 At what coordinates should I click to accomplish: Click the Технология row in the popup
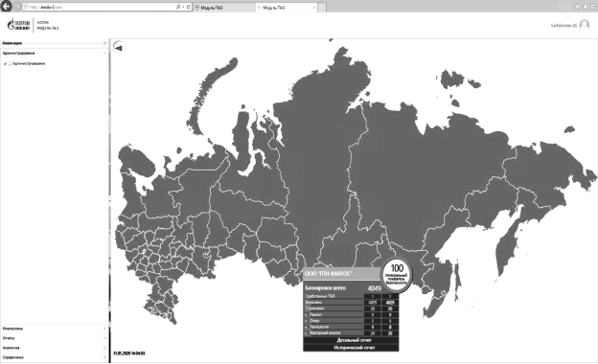pyautogui.click(x=351, y=327)
